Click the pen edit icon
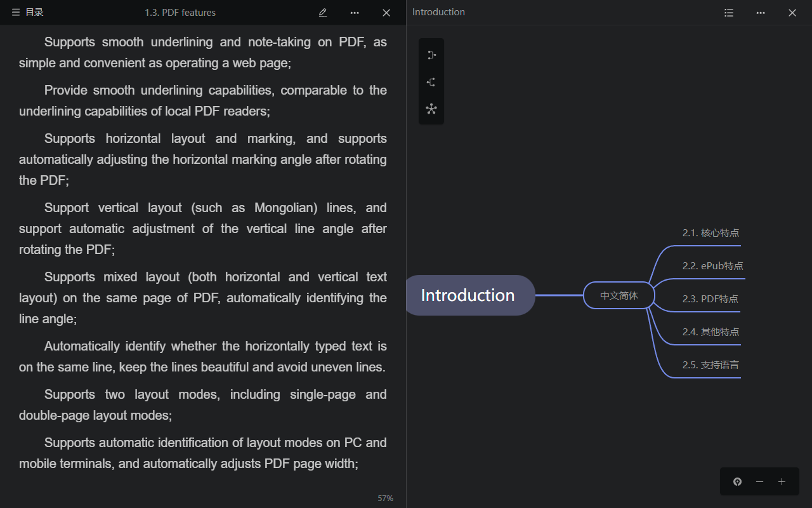Image resolution: width=812 pixels, height=508 pixels. (323, 13)
